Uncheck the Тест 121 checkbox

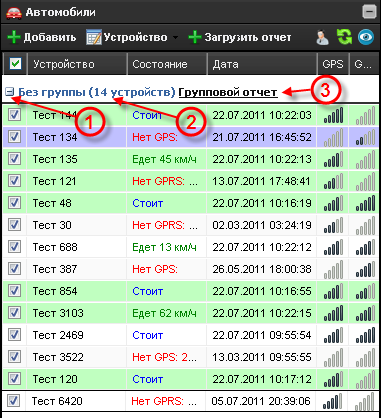point(14,181)
